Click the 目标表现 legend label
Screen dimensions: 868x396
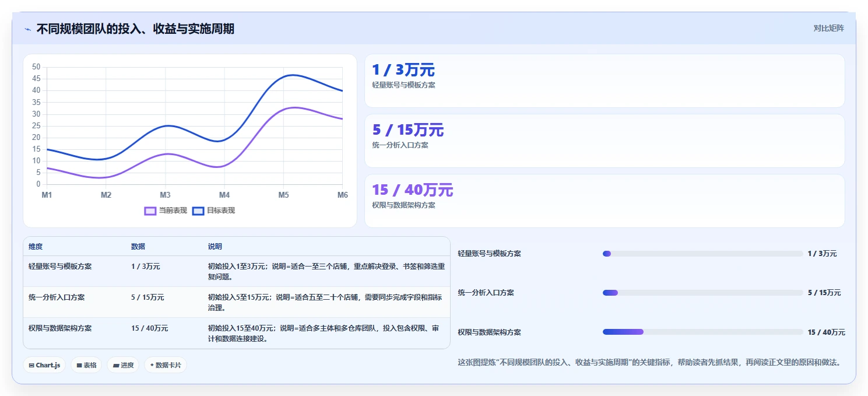click(221, 211)
